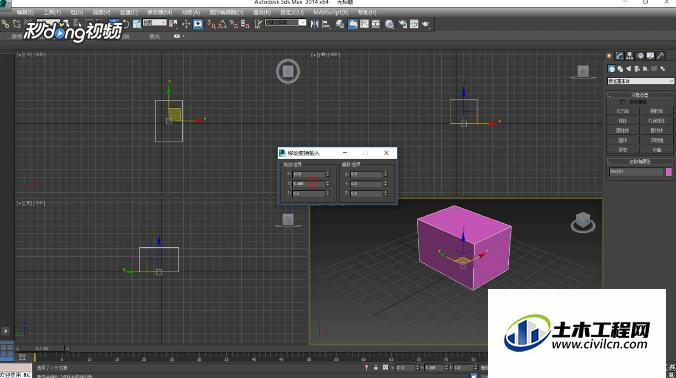Click the GeoSphere primitive button

656,121
